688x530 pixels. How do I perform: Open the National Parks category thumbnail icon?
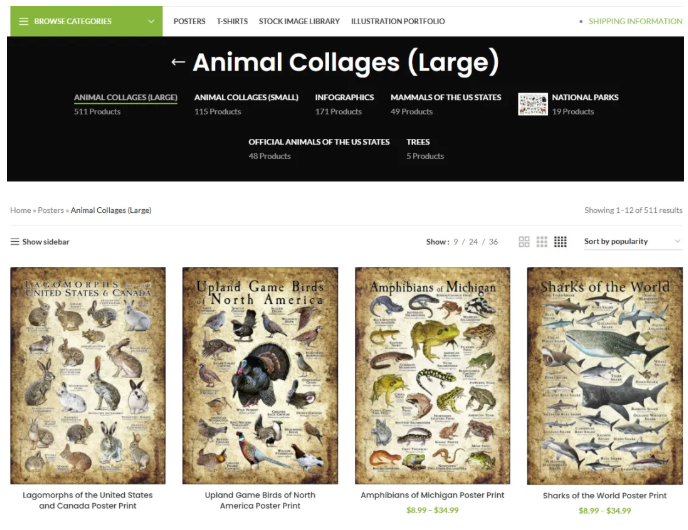[533, 104]
